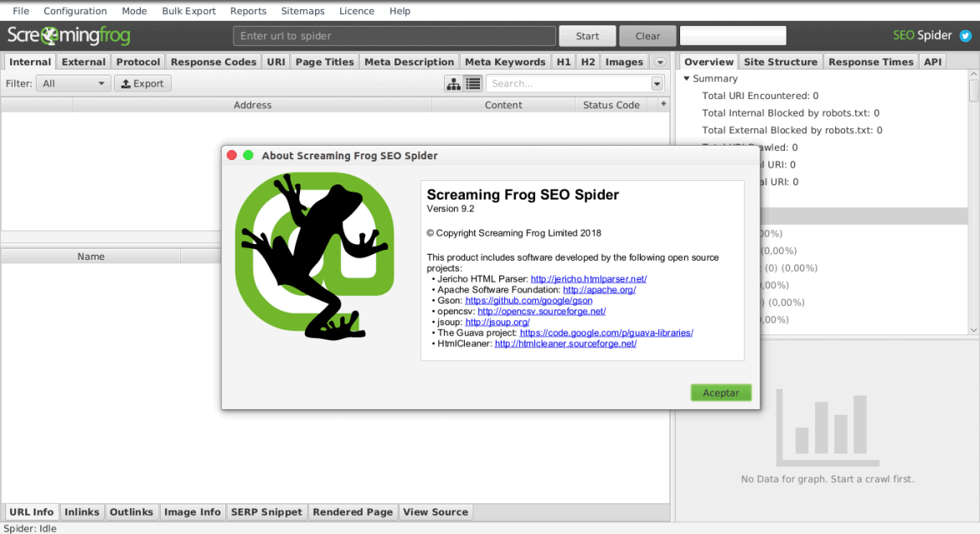Open the Sitemaps menu

click(302, 11)
